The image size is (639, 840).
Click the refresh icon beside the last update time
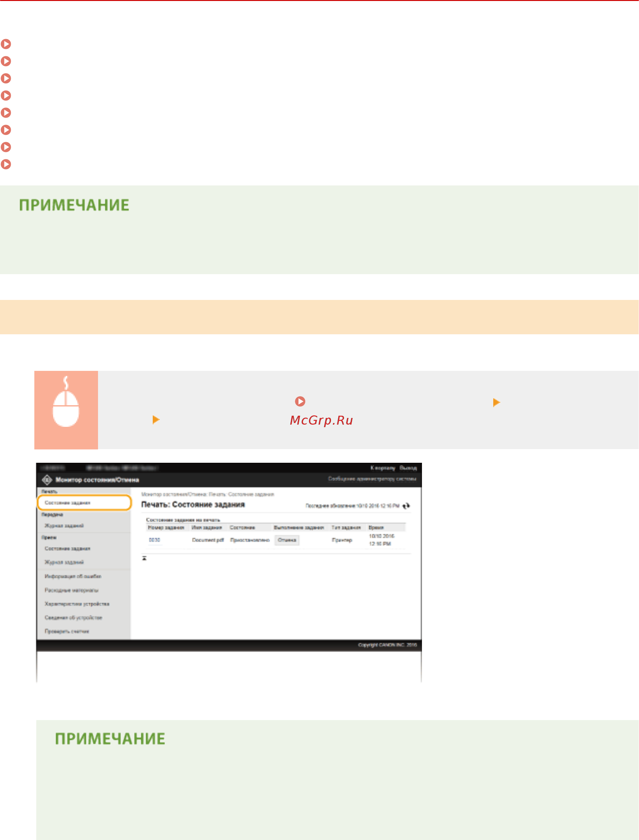(406, 506)
